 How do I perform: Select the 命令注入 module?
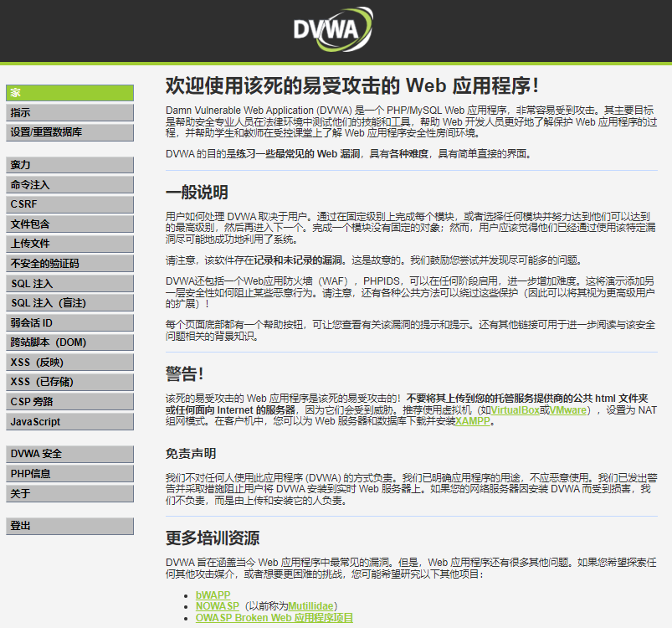pos(69,184)
